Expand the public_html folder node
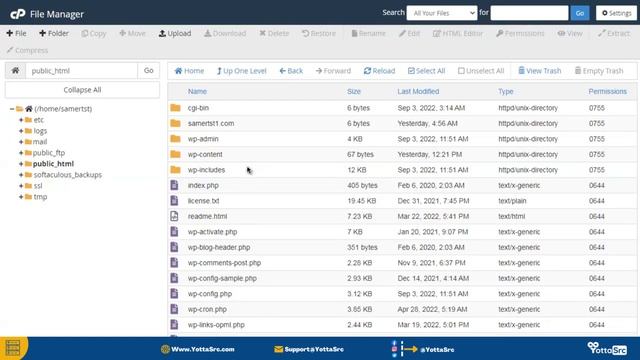This screenshot has width=640, height=360. (x=21, y=164)
